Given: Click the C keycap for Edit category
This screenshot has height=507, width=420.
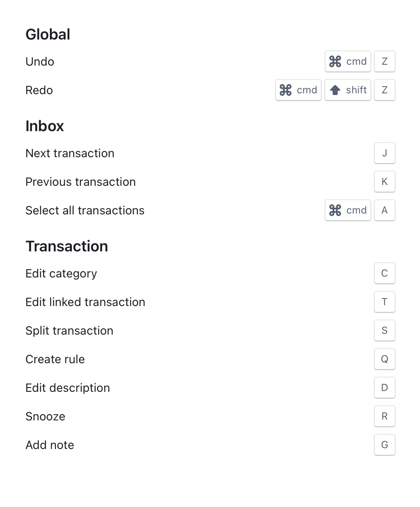Looking at the screenshot, I should tap(384, 273).
